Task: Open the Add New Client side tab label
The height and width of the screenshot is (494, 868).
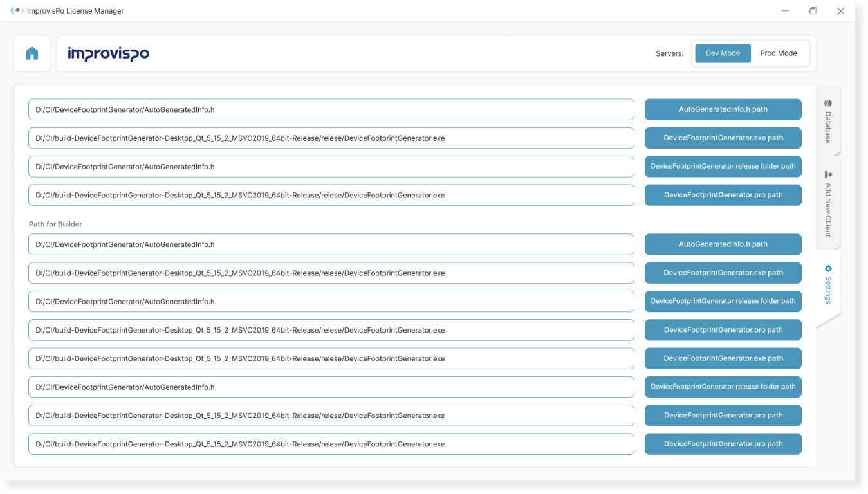Action: click(x=828, y=209)
